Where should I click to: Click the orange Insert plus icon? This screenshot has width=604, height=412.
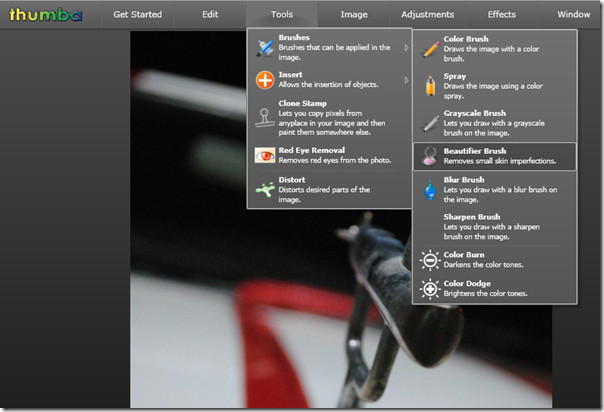(x=265, y=80)
